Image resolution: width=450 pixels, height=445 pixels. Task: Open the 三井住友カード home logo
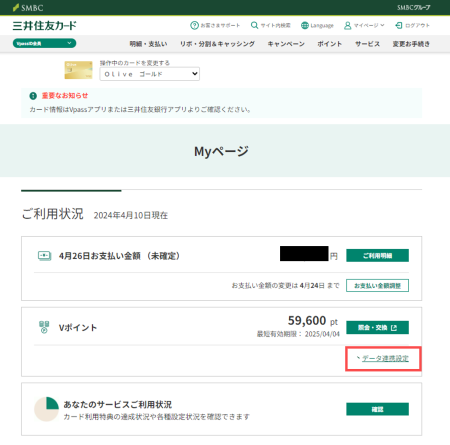(44, 26)
